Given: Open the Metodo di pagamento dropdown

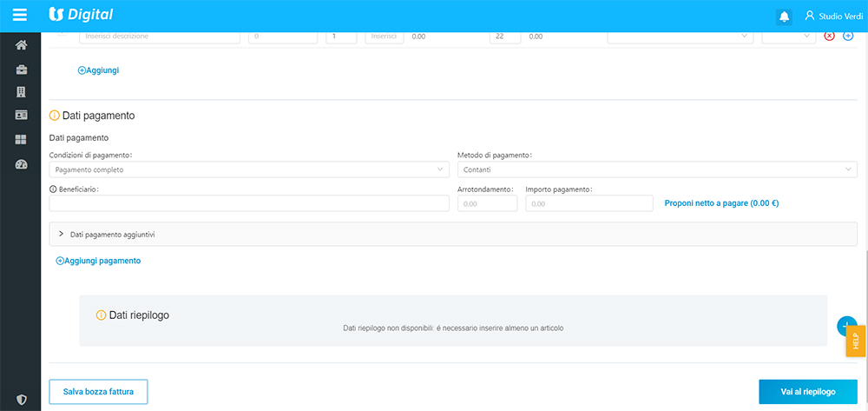Looking at the screenshot, I should pyautogui.click(x=657, y=169).
